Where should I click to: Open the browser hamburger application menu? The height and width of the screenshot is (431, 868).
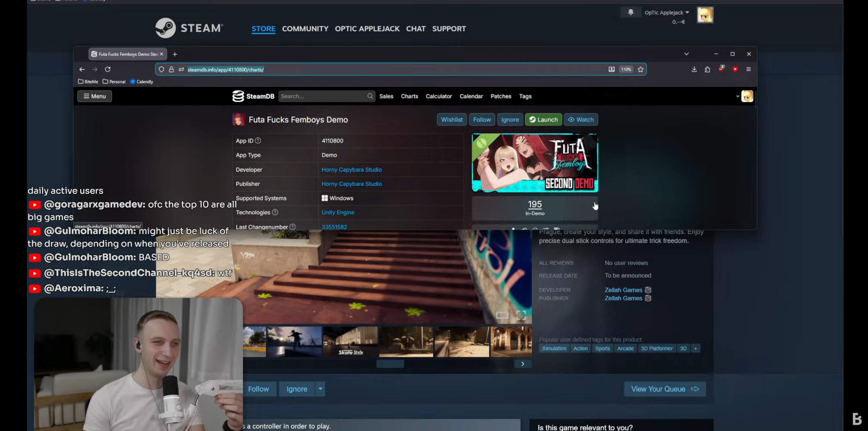(749, 69)
